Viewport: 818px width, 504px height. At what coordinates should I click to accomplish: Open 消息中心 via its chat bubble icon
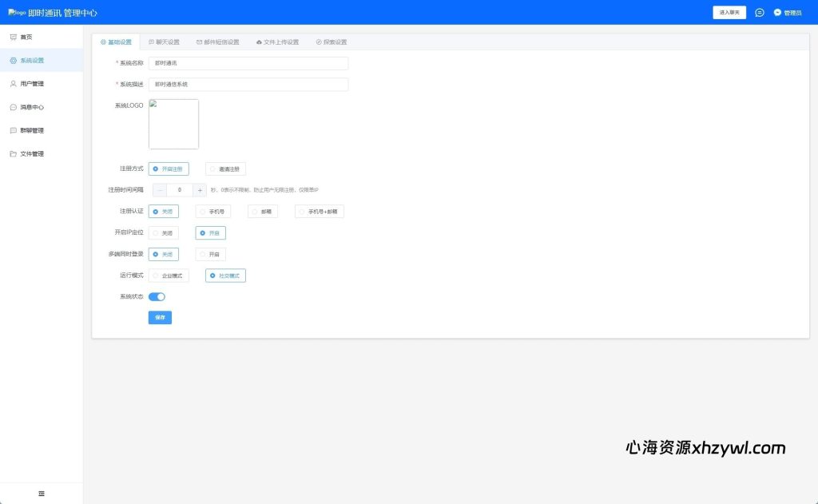click(13, 107)
